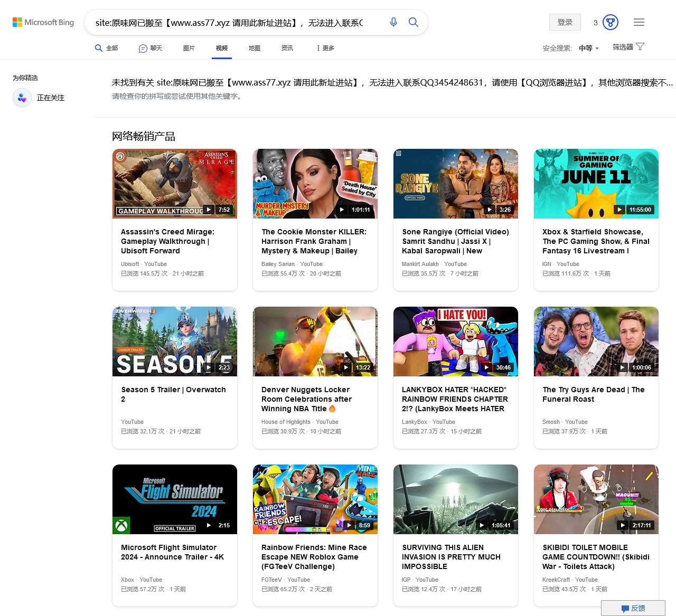Click 'Bailey Sarian · YouTube' source text

tap(292, 264)
